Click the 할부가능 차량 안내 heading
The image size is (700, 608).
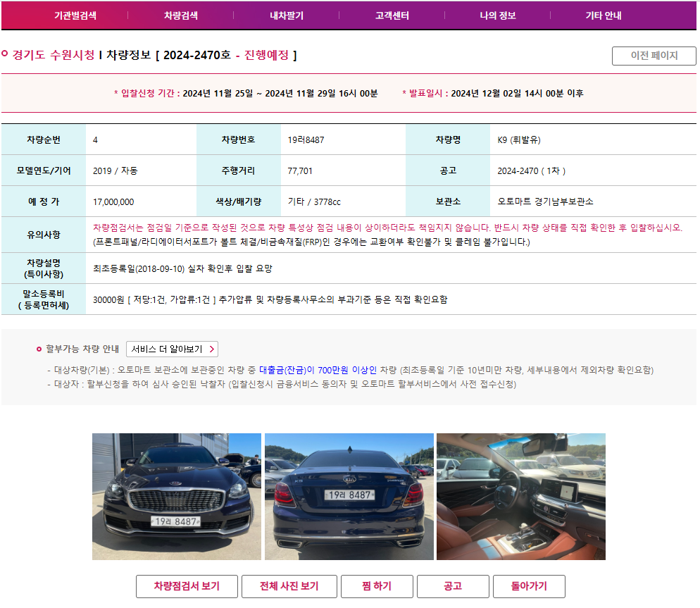(x=82, y=349)
